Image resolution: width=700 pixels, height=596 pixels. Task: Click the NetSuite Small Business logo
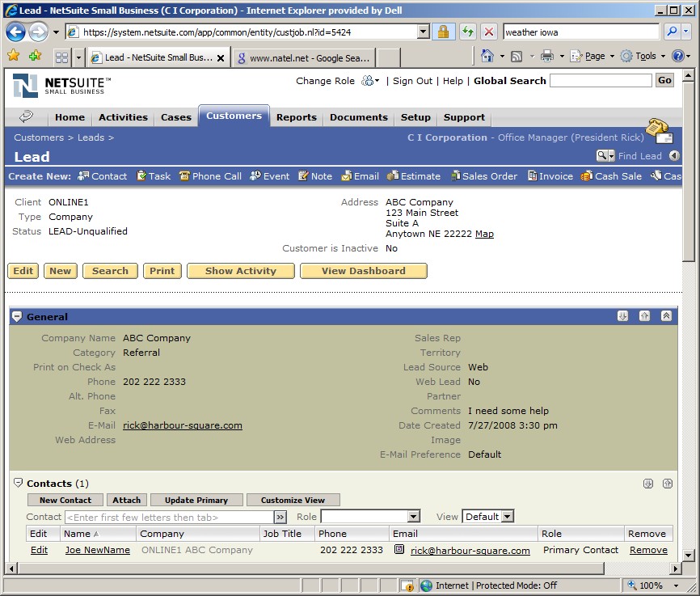[x=61, y=86]
